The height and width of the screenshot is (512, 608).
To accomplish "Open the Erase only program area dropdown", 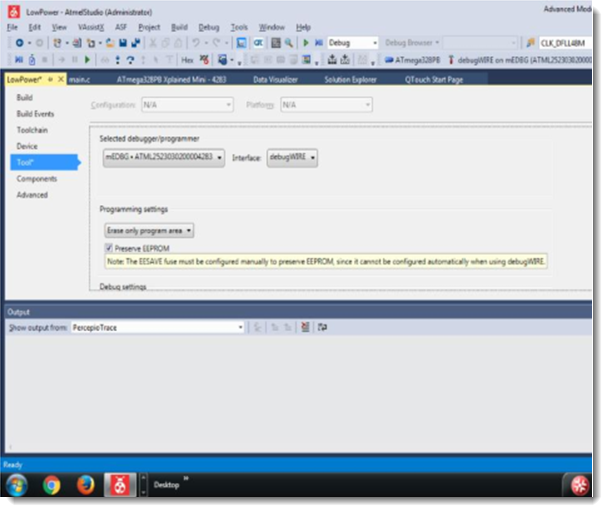I will (150, 230).
